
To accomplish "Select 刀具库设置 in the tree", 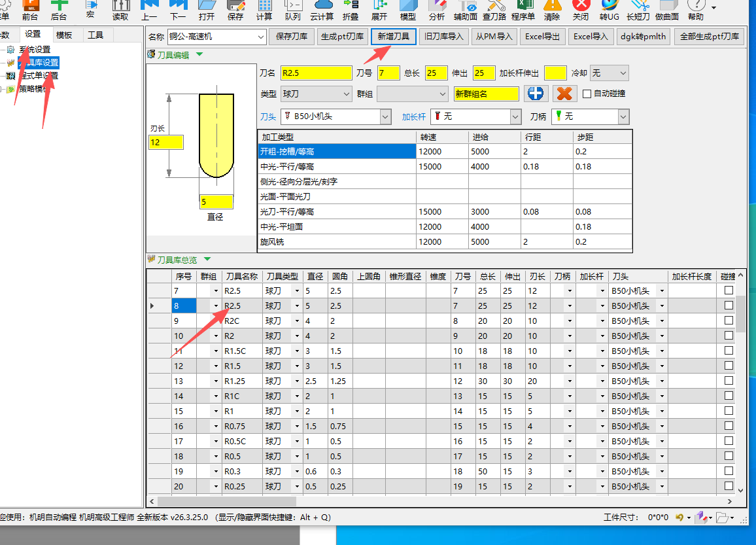I will [39, 62].
